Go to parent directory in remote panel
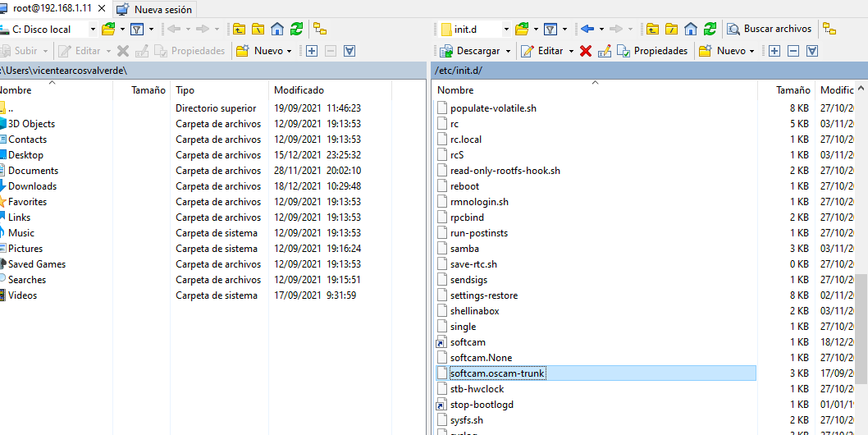Image resolution: width=868 pixels, height=435 pixels. 652,30
